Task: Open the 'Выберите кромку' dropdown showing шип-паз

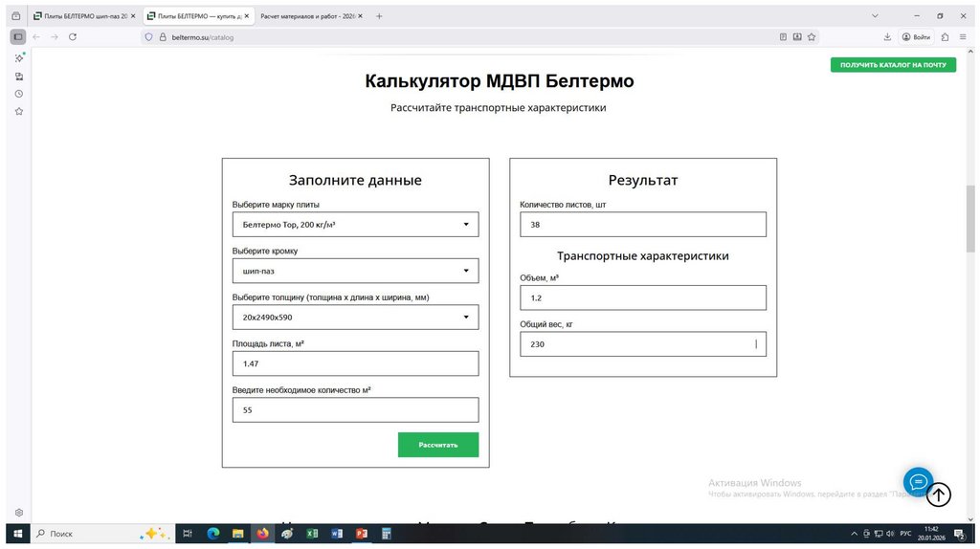Action: click(356, 271)
